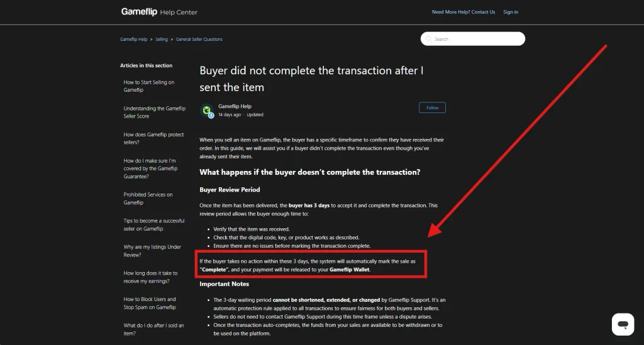Click the '14 days ago' timestamp
644x345 pixels.
[230, 115]
